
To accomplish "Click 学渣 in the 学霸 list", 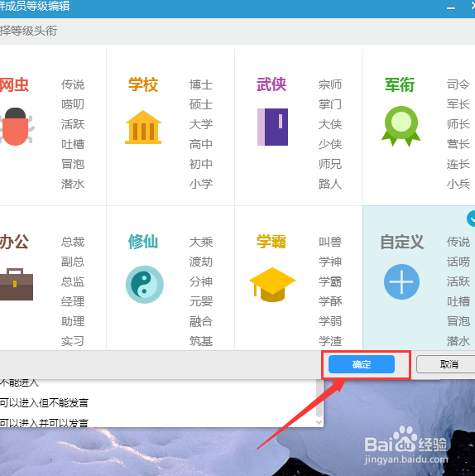I will pos(330,341).
